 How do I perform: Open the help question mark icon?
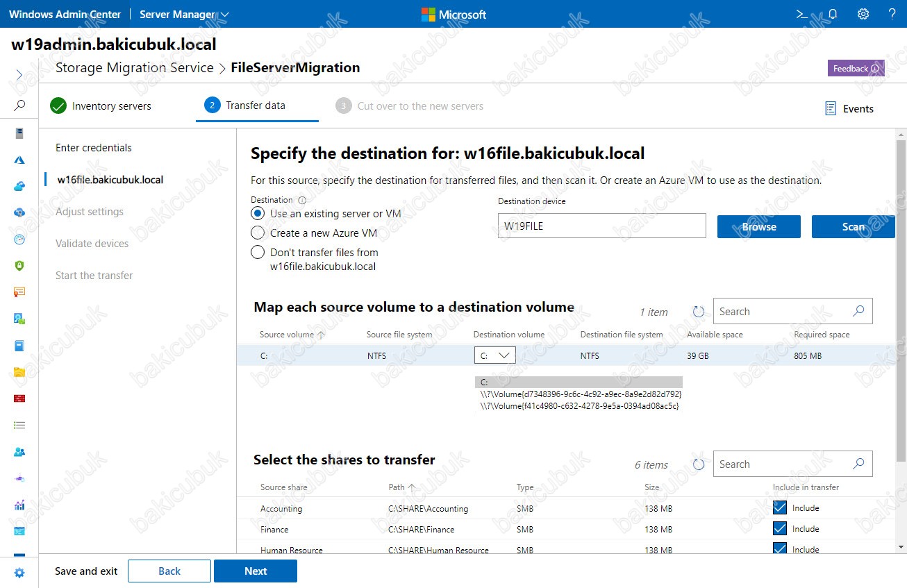coord(892,14)
